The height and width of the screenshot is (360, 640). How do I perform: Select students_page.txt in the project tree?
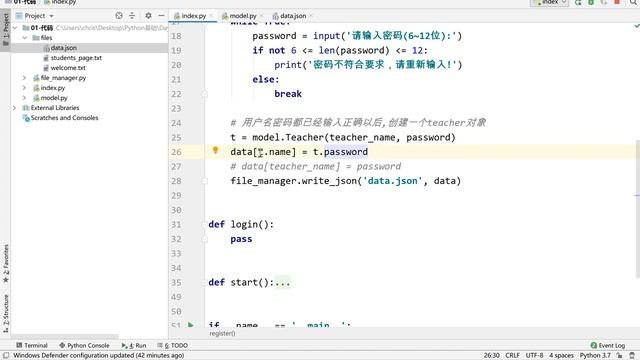point(76,58)
